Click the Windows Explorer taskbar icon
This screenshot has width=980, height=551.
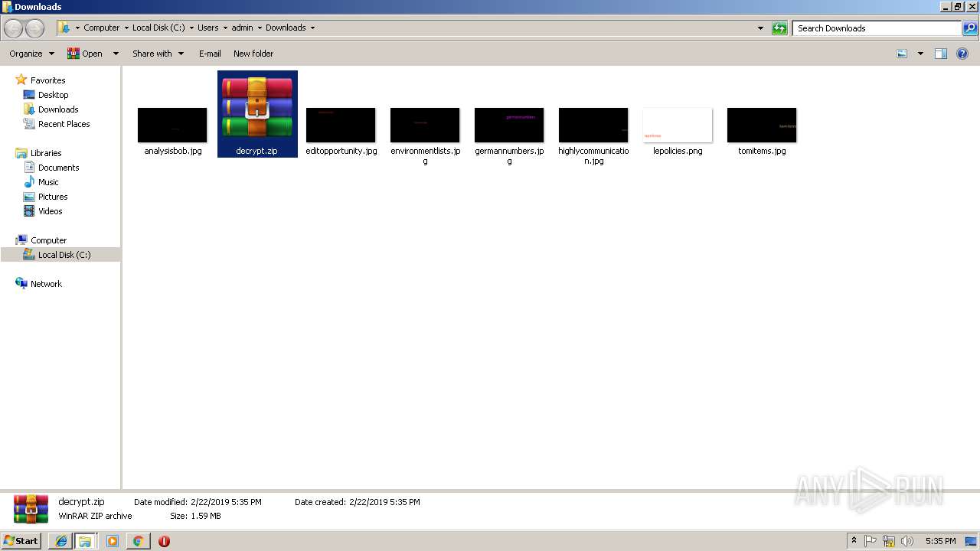coord(85,541)
